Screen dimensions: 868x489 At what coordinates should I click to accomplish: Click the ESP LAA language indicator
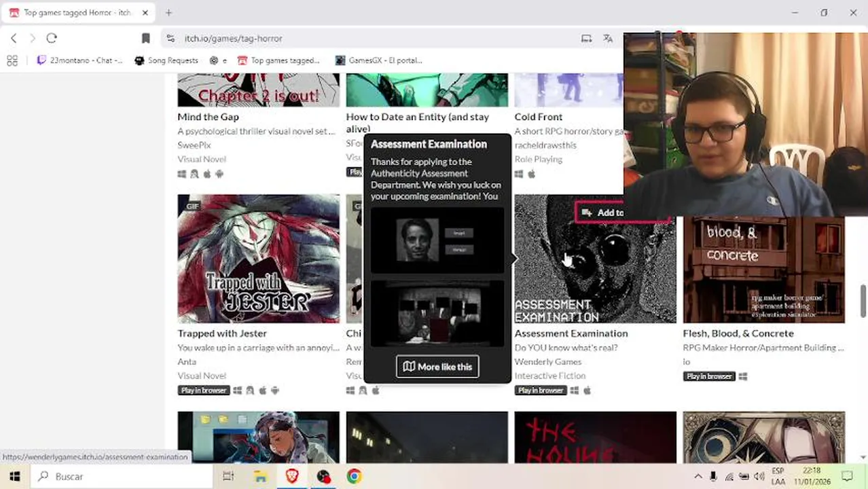point(778,476)
